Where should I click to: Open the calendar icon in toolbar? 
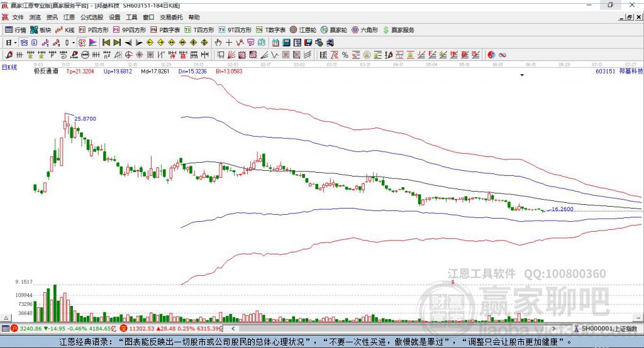(275, 43)
